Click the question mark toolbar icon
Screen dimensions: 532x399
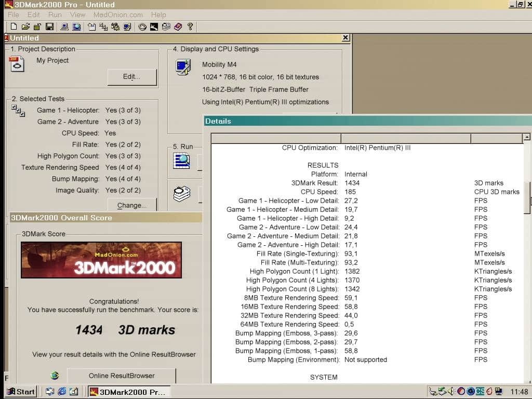(x=190, y=26)
